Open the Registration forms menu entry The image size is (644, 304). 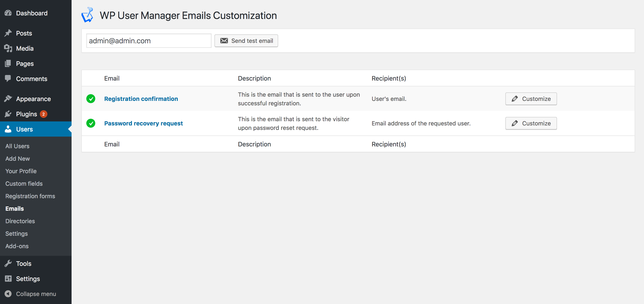[30, 196]
